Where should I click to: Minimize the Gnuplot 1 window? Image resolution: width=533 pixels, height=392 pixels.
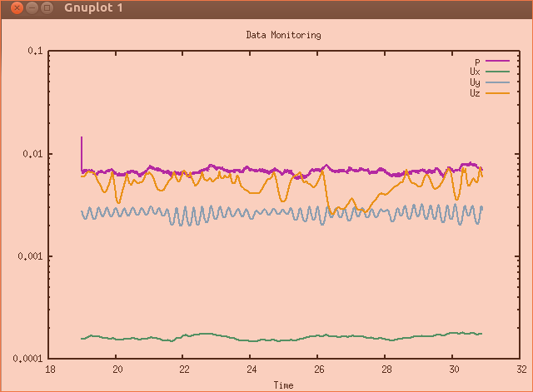(x=32, y=7)
